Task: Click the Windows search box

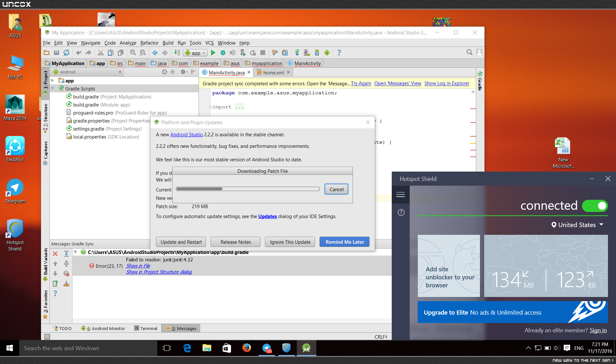Action: pos(89,348)
